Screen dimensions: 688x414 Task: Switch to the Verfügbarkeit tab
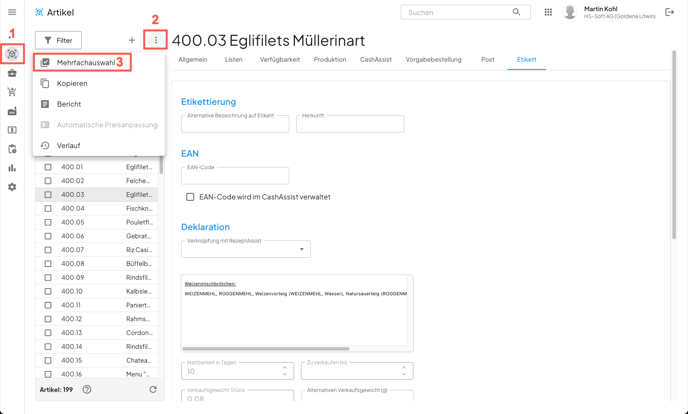point(280,60)
